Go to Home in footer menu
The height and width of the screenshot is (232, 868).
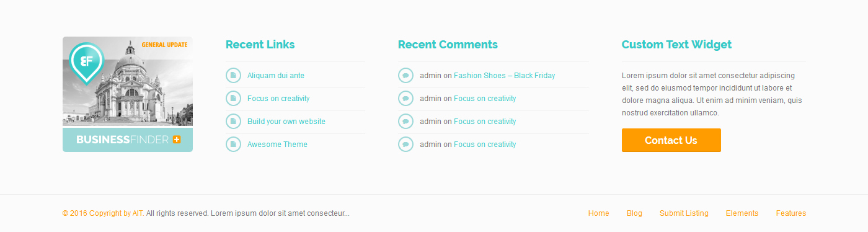[x=599, y=213]
